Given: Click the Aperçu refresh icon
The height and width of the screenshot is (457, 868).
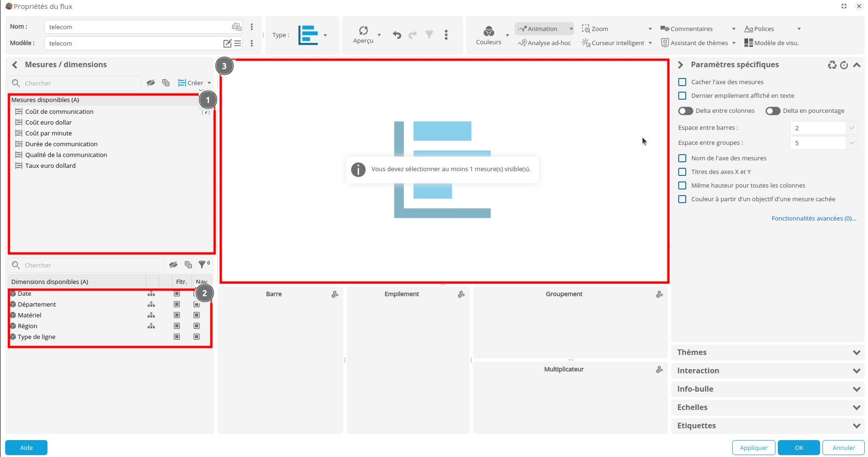Looking at the screenshot, I should tap(363, 31).
